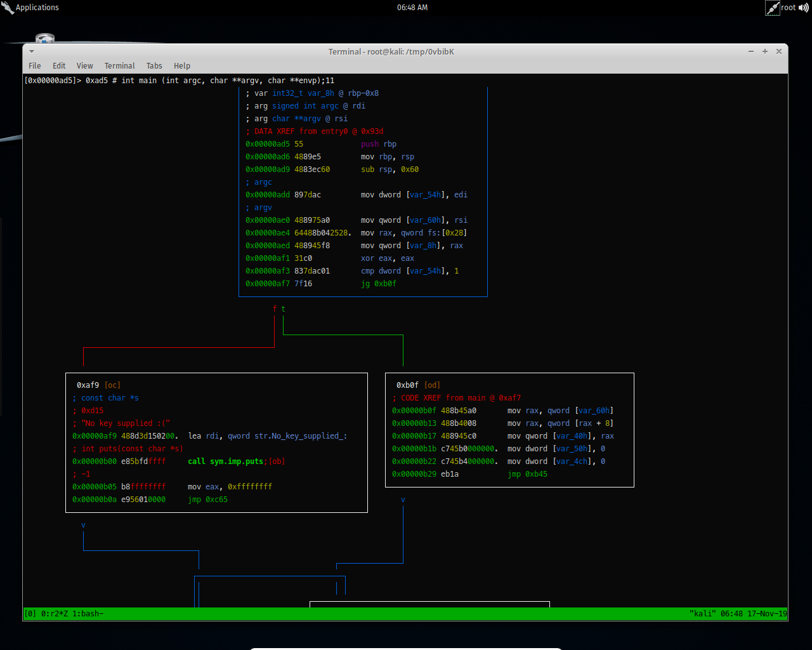The height and width of the screenshot is (650, 812).
Task: Click tmux window '1:bash-' in status bar
Action: pyautogui.click(x=88, y=614)
